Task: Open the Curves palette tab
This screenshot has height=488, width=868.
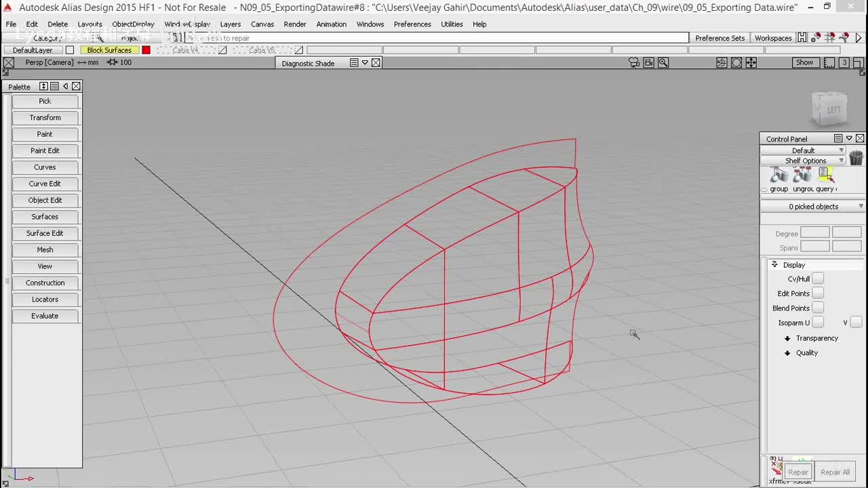Action: pos(45,167)
